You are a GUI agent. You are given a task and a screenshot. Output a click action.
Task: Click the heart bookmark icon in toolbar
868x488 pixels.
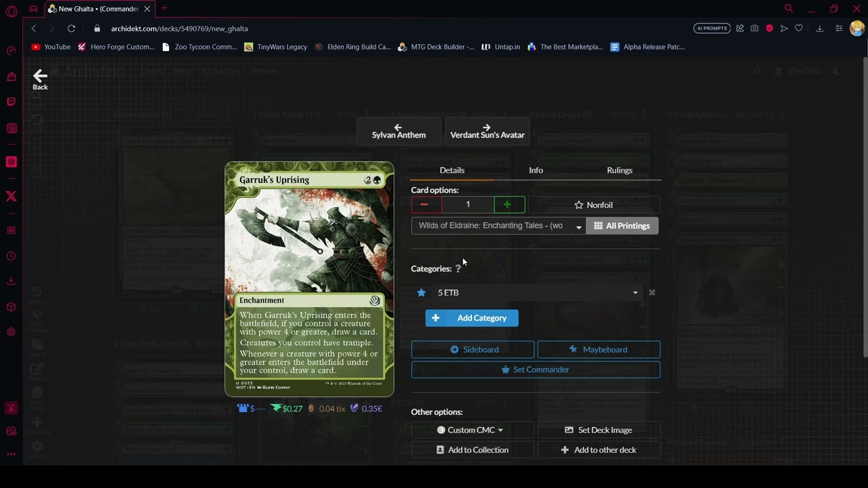(799, 28)
